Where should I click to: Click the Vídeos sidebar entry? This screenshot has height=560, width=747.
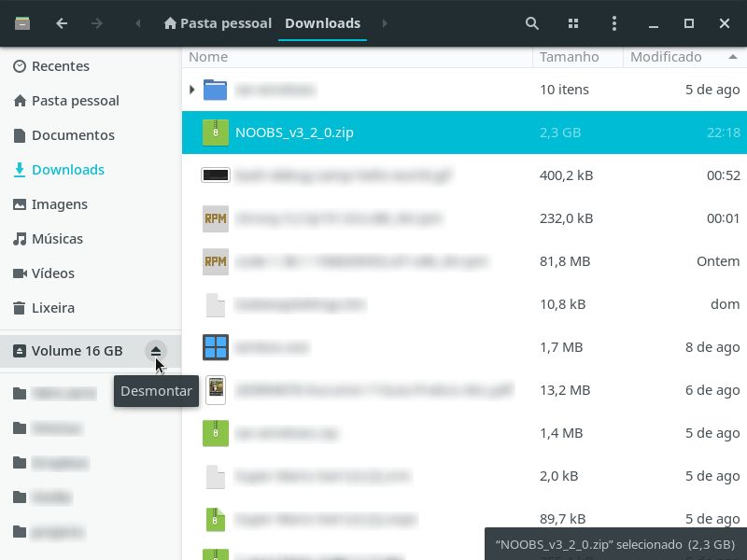point(53,273)
